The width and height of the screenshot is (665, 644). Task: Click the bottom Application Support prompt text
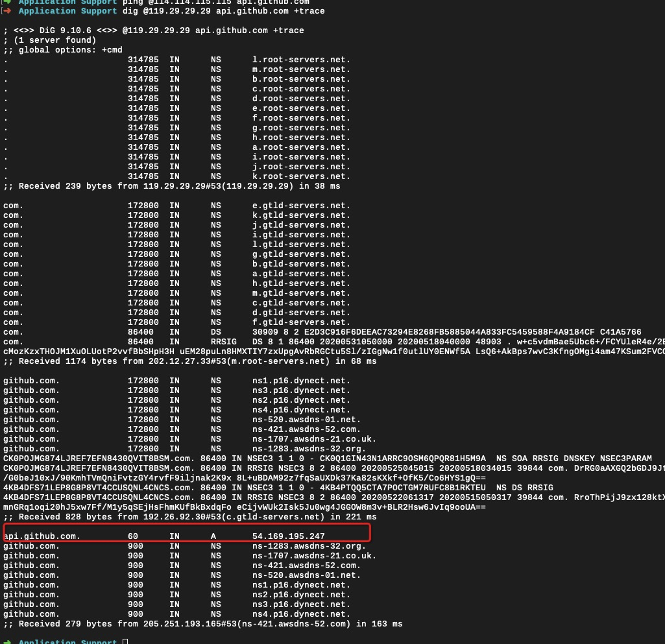point(68,641)
